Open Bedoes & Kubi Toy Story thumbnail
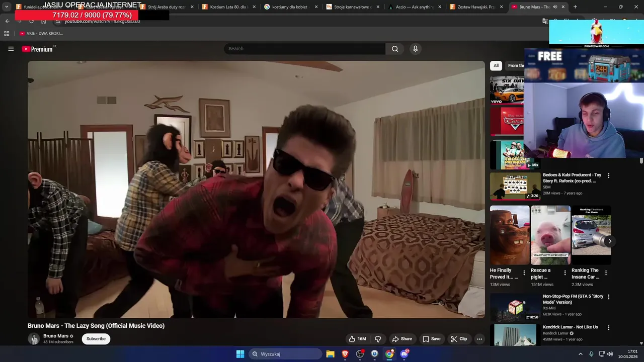This screenshot has width=644, height=362. click(x=515, y=186)
